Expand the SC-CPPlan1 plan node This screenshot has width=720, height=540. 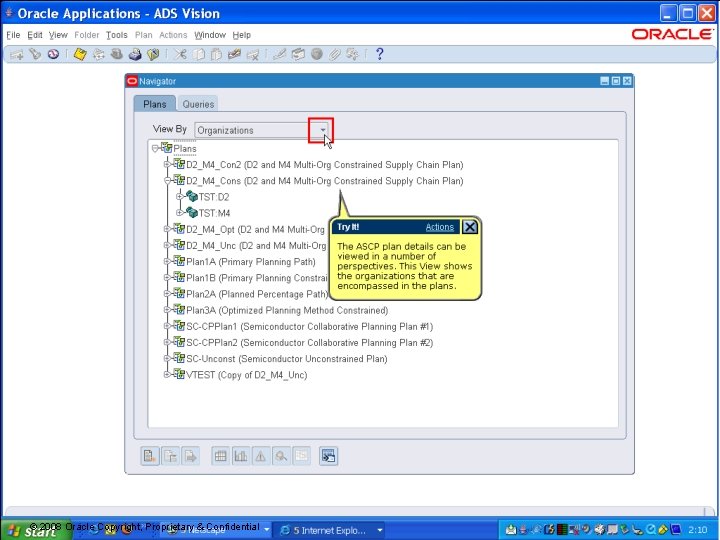[168, 326]
